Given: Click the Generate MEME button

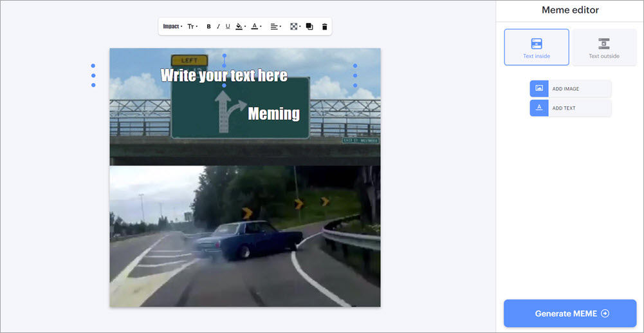Looking at the screenshot, I should [570, 313].
